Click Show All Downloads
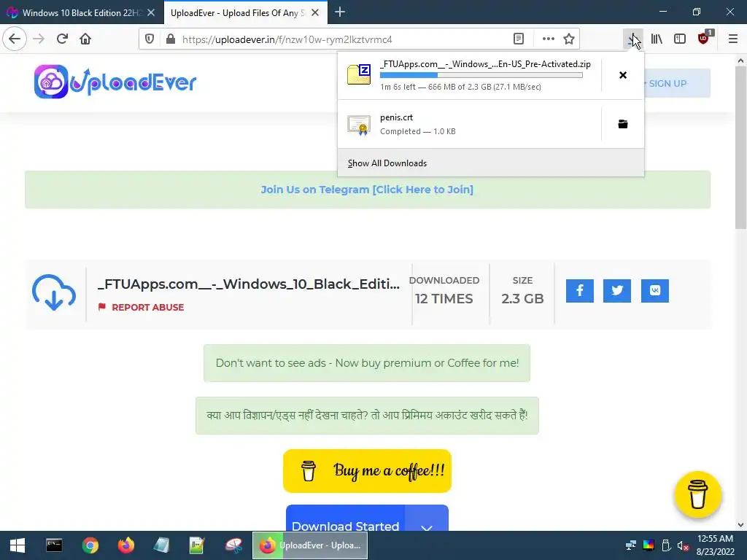 (x=491, y=163)
